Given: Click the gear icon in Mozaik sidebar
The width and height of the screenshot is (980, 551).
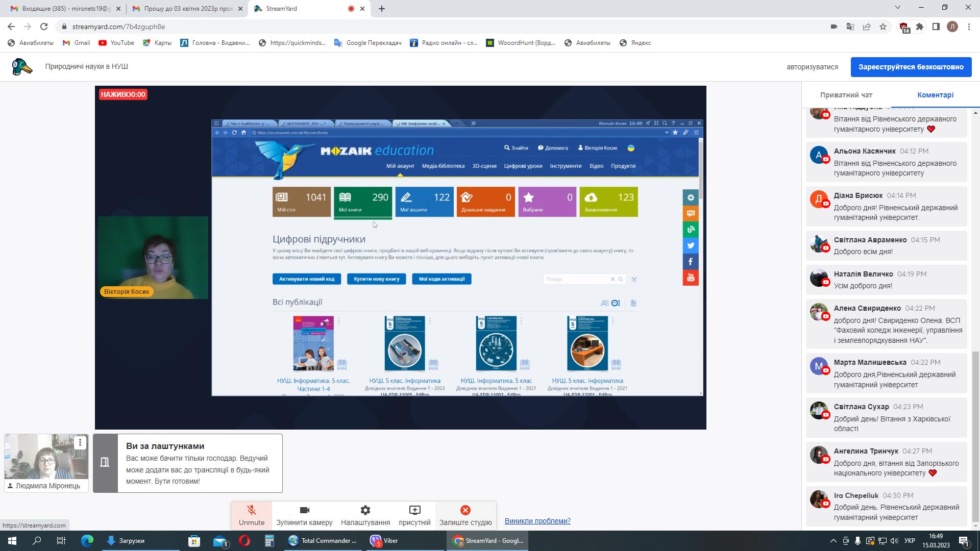Looking at the screenshot, I should click(691, 197).
